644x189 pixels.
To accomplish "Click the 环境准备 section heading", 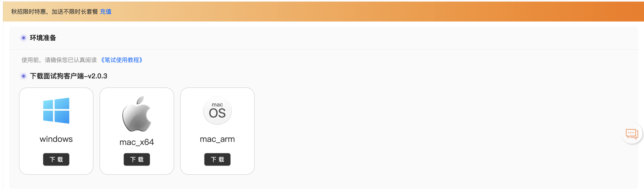I will tap(43, 38).
